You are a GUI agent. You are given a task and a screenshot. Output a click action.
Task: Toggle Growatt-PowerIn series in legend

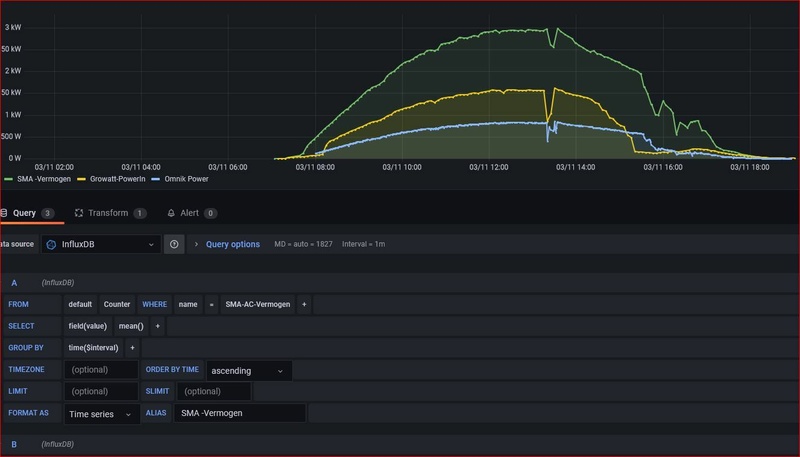click(116, 179)
